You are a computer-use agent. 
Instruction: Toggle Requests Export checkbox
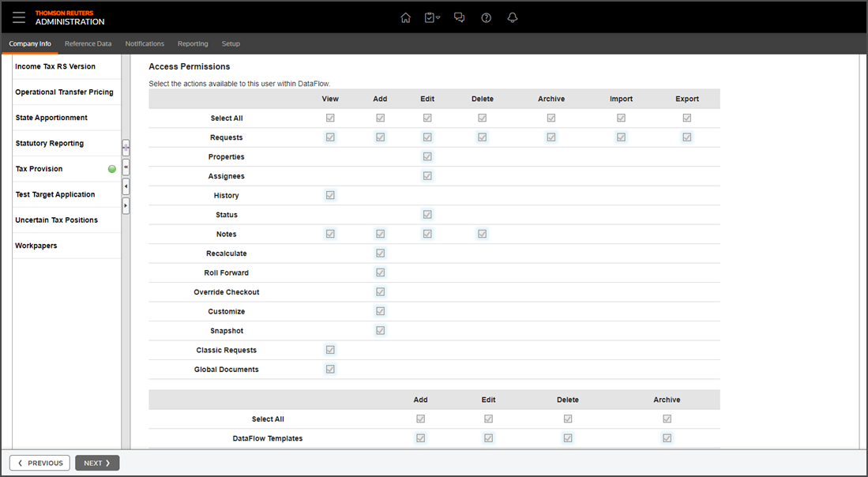point(687,137)
